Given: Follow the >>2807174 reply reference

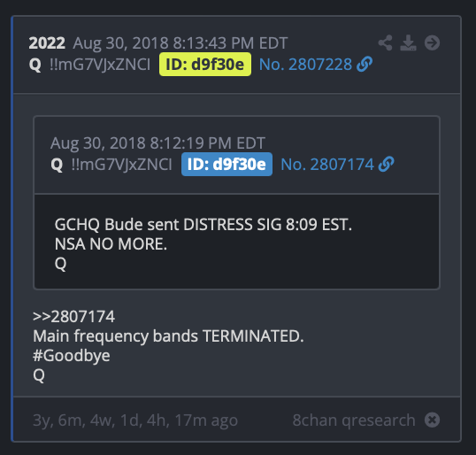Looking at the screenshot, I should (x=73, y=317).
